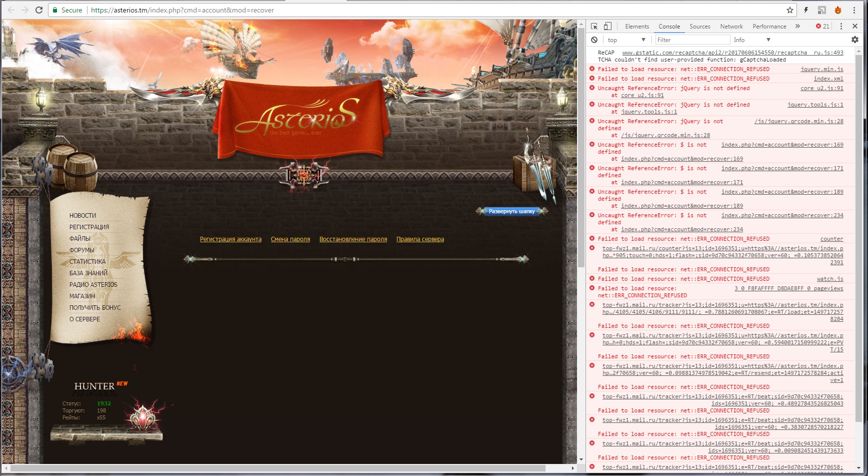The height and width of the screenshot is (476, 868).
Task: Click the Asterios logo on the red banner
Action: click(298, 118)
